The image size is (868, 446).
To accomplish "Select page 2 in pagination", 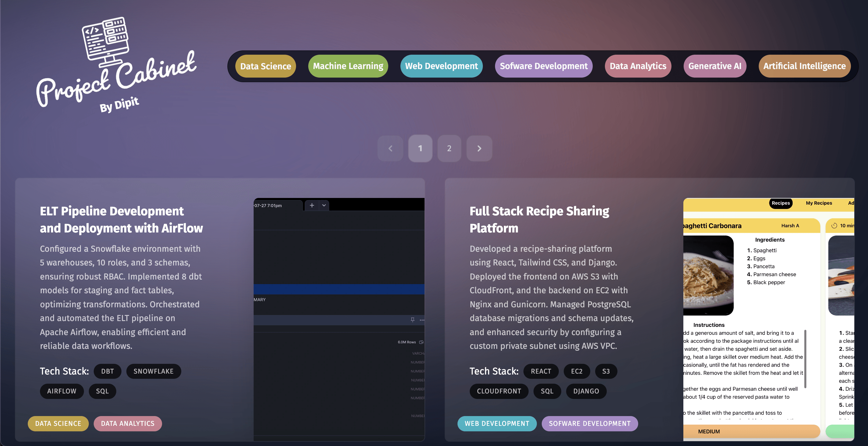I will click(449, 148).
